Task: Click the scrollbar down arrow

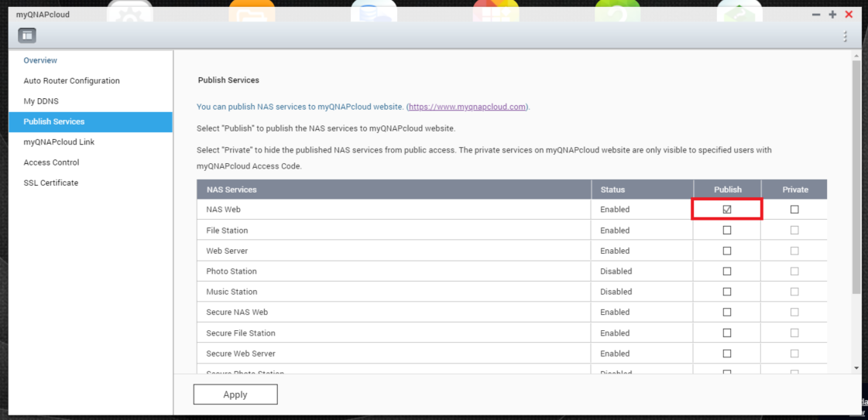Action: [857, 367]
